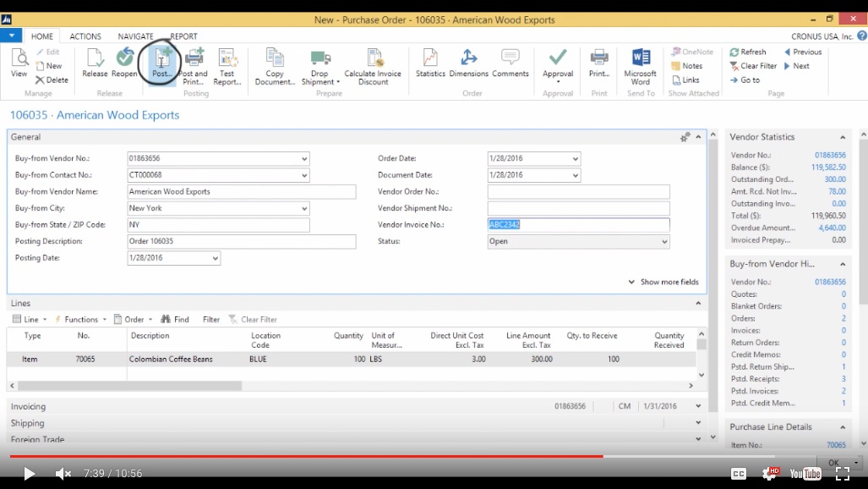Print the purchase order
Viewport: 868px width, 489px height.
599,63
